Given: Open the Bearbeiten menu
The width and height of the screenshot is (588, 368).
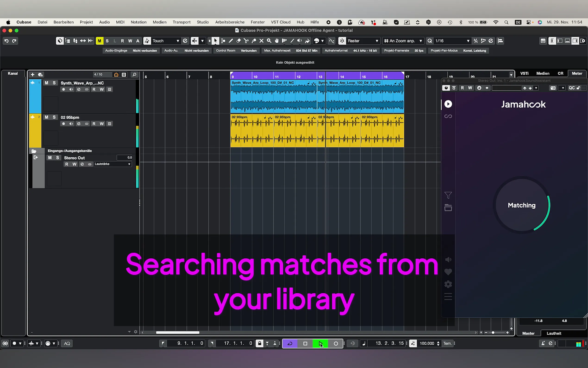Looking at the screenshot, I should [x=63, y=22].
